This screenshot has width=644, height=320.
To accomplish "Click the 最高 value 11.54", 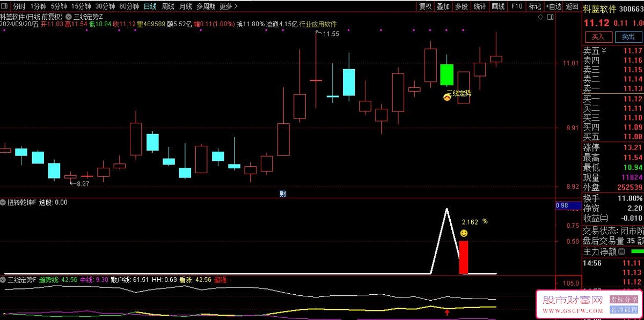I will click(633, 158).
